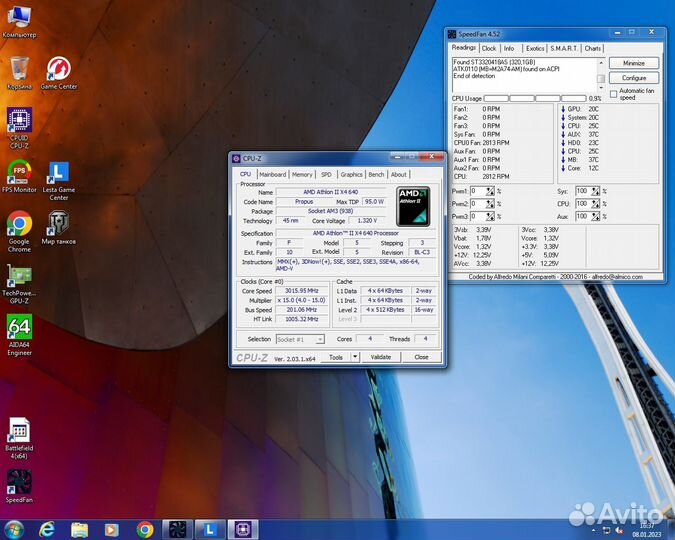Screen dimensions: 675x540
Task: Open the Windows Start menu orb
Action: pyautogui.click(x=14, y=530)
